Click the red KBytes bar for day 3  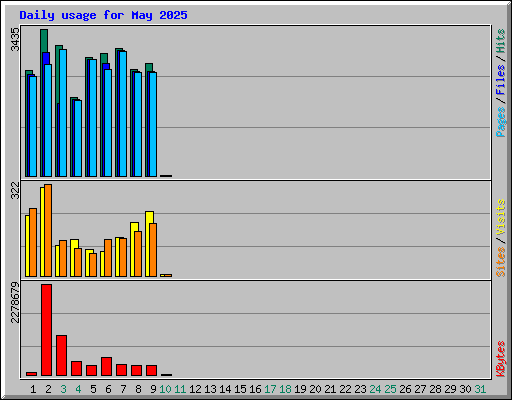61,355
